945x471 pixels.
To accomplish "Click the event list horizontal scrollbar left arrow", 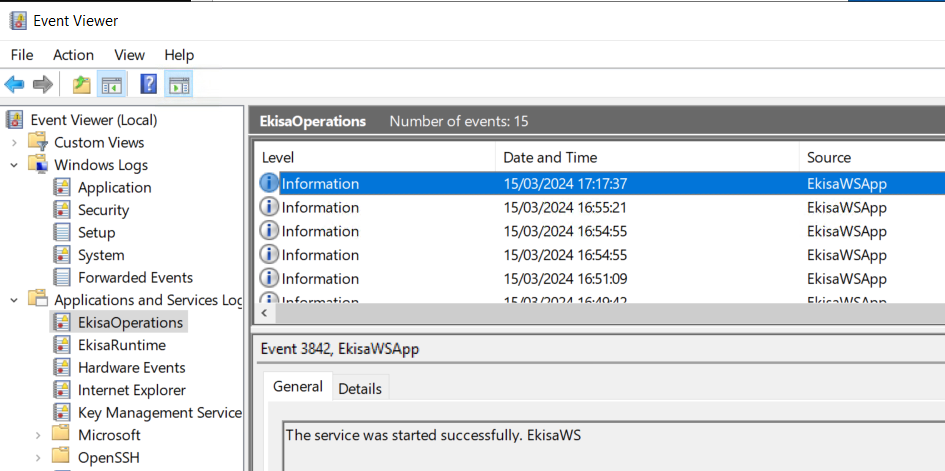I will coord(263,314).
